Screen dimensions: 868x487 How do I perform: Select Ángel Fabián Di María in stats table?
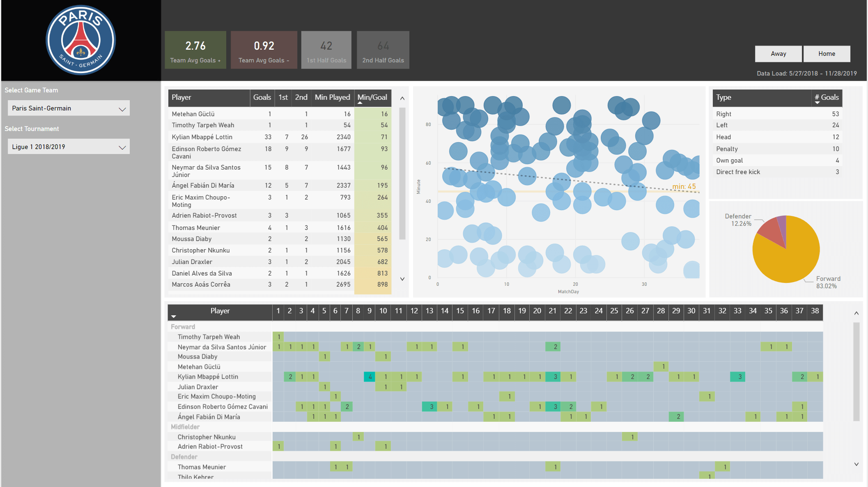tap(280, 186)
